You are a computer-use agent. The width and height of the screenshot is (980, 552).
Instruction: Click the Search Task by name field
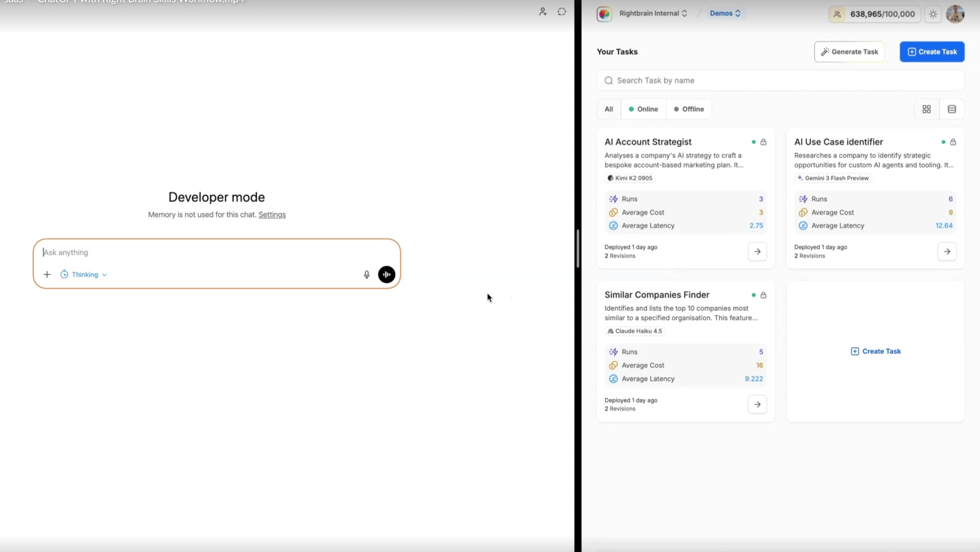click(780, 80)
